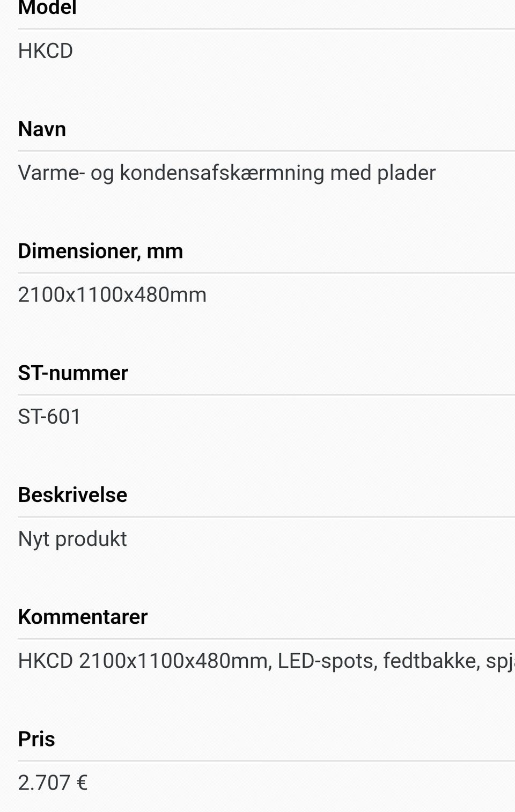Click the Beskrivelse heading

[72, 494]
